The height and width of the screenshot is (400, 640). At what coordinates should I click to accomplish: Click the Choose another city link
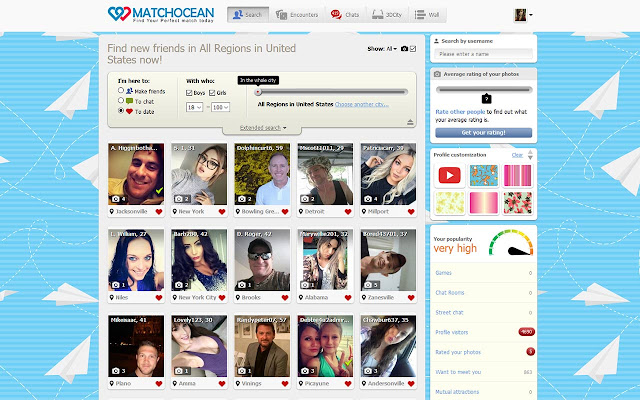click(362, 104)
